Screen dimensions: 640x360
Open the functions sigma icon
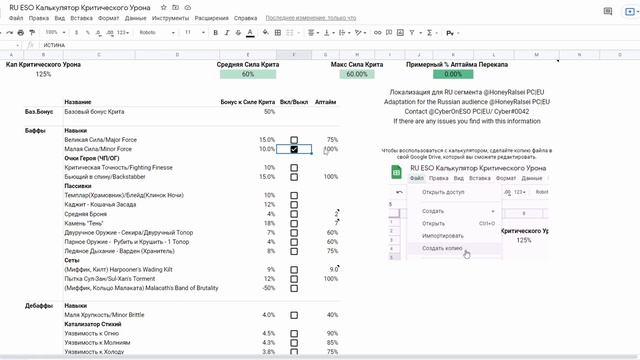[429, 33]
